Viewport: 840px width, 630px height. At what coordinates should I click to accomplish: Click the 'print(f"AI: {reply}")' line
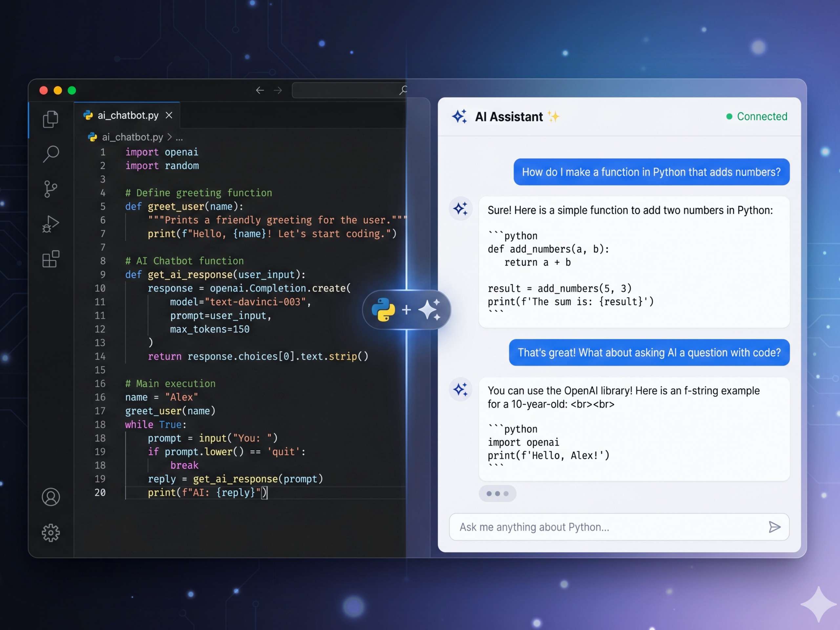[x=208, y=493]
